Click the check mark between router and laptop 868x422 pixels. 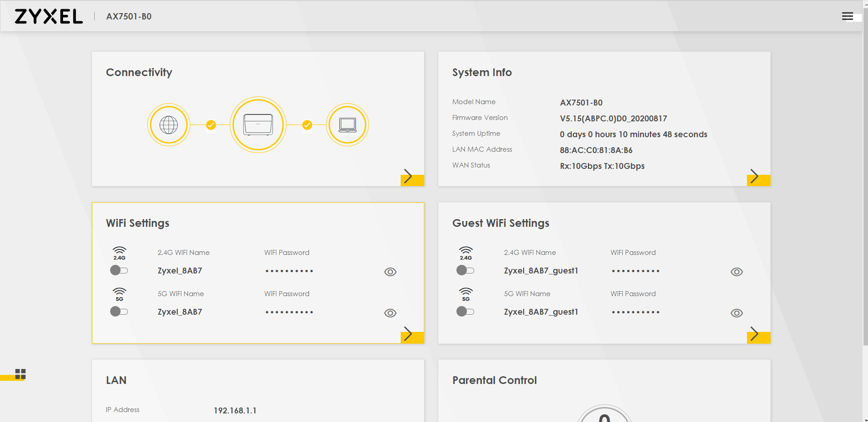[307, 125]
